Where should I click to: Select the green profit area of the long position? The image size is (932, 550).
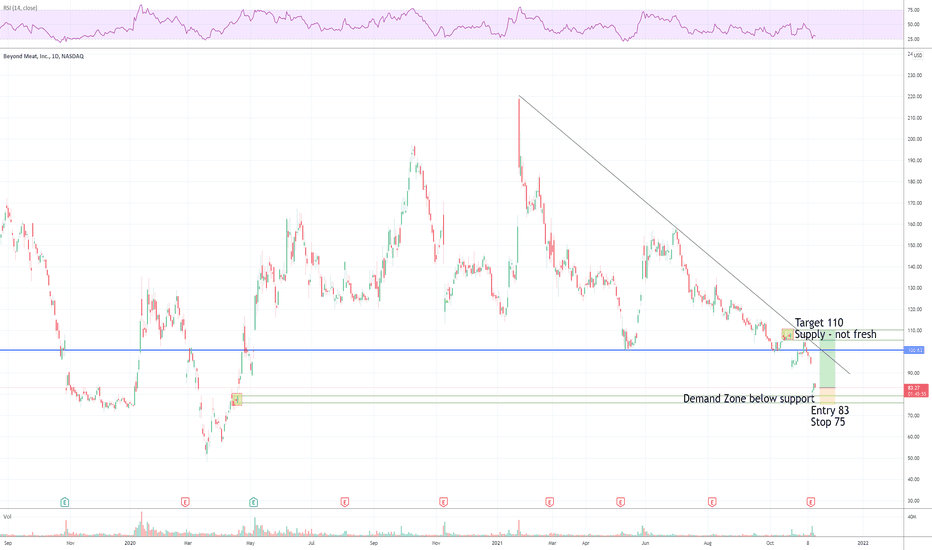[x=827, y=359]
